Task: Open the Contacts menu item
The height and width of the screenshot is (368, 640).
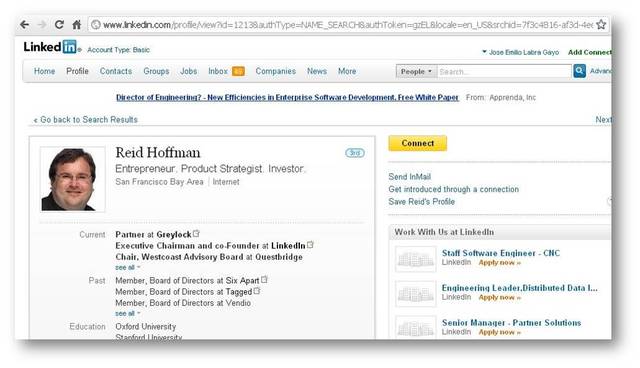Action: coord(116,71)
